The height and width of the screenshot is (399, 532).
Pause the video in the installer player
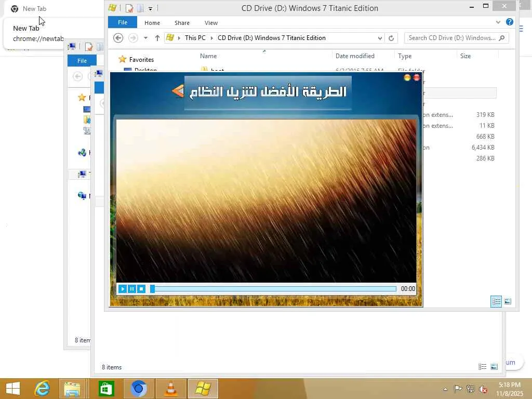tap(132, 289)
